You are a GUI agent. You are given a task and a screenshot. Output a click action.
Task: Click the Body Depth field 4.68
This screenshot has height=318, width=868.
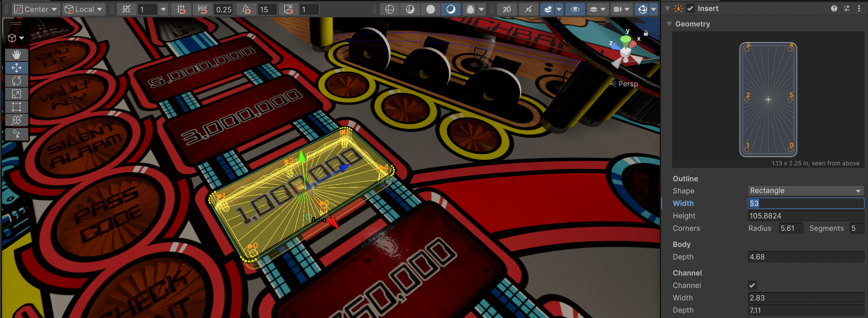click(806, 257)
